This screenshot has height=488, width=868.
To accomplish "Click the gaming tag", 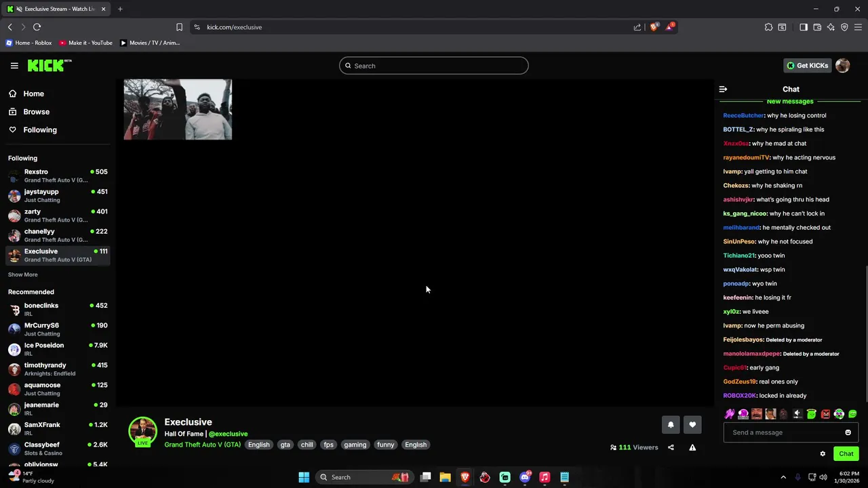I will coord(355,445).
